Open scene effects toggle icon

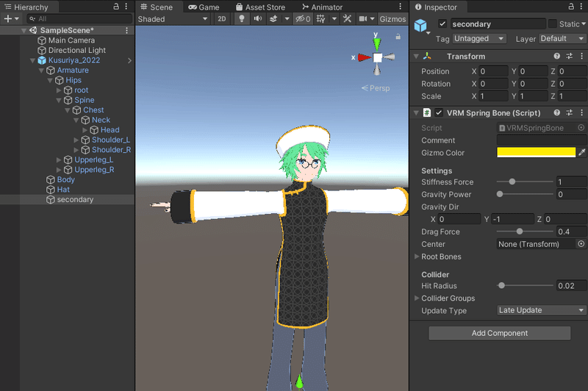pos(273,19)
